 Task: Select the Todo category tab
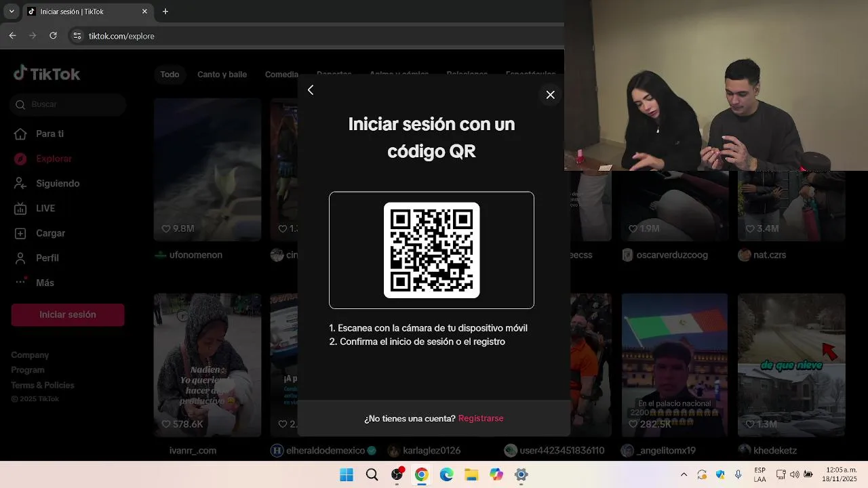pyautogui.click(x=170, y=75)
